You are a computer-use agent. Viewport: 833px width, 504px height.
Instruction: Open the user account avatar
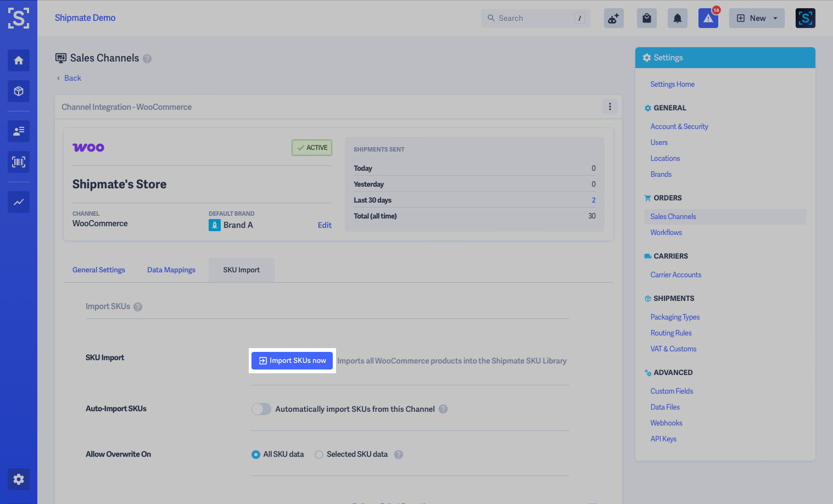coord(806,18)
